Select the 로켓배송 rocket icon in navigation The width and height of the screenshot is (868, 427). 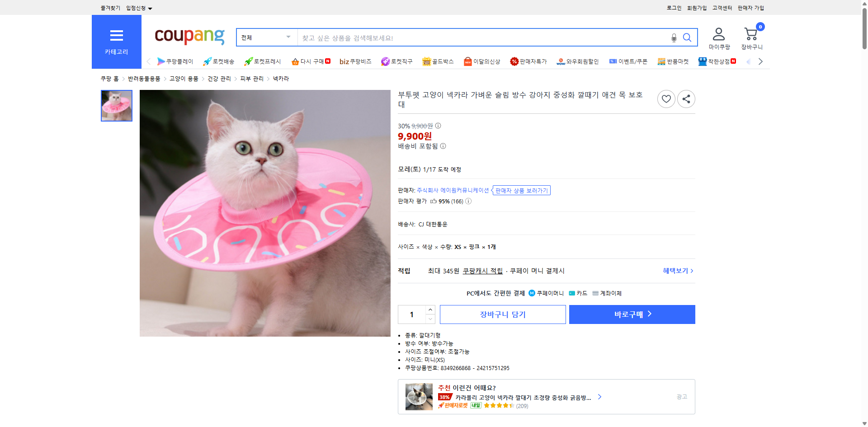[x=207, y=61]
